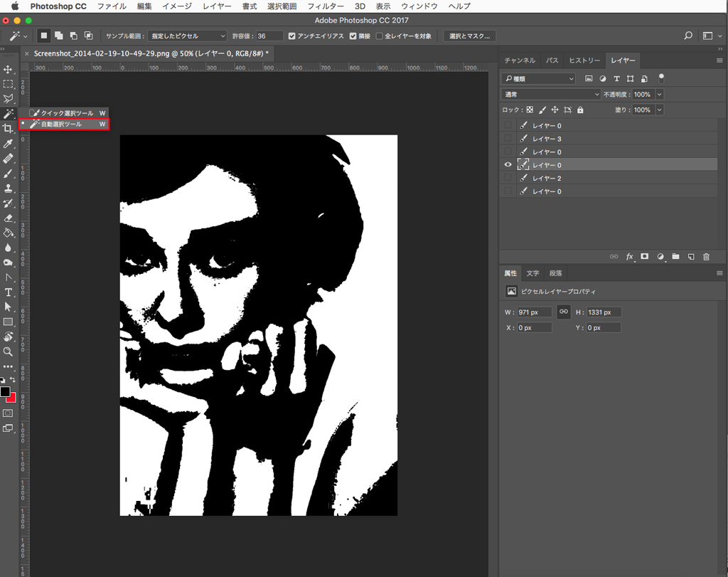Enable the 全レイヤーを対象 checkbox

click(x=379, y=36)
